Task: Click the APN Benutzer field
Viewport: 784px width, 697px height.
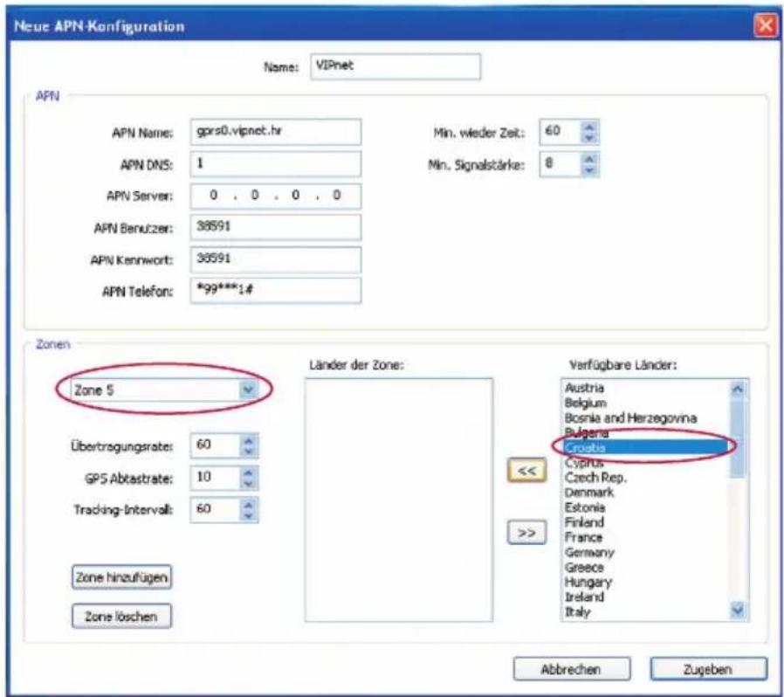Action: coord(276,228)
